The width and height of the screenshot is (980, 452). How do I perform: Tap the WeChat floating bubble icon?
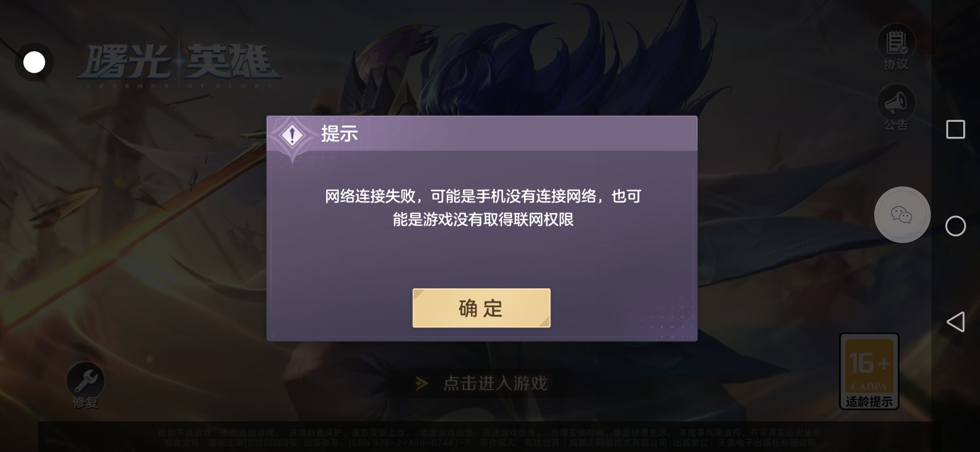coord(902,215)
